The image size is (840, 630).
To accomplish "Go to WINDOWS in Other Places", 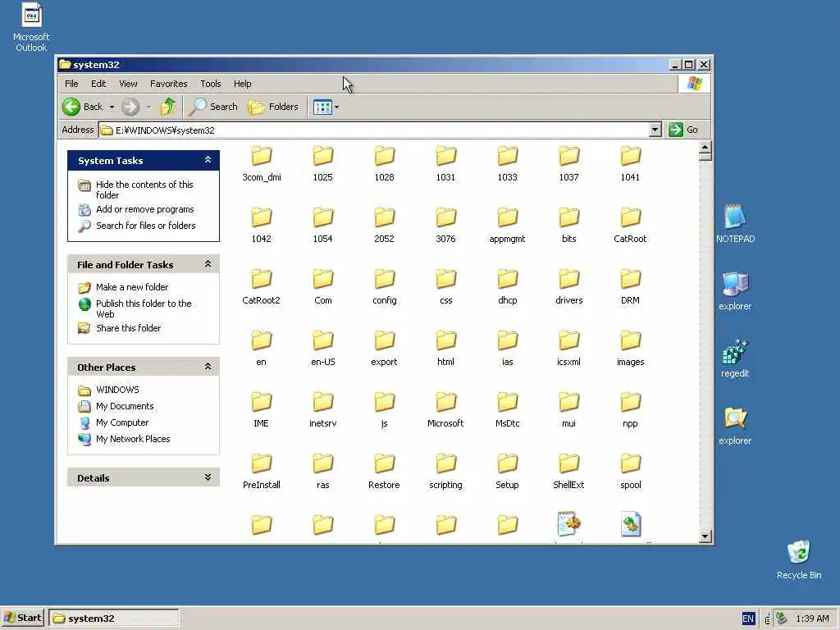I will (117, 390).
